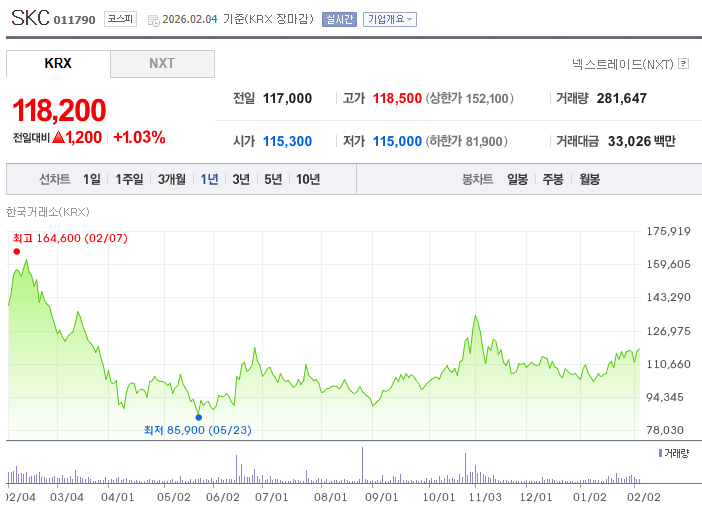Click the 최저 85,900 (05/23) label

(x=197, y=430)
